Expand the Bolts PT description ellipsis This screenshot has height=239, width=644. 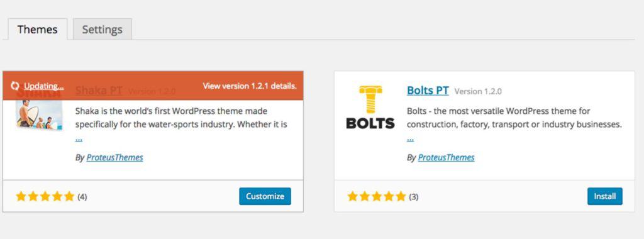click(410, 139)
